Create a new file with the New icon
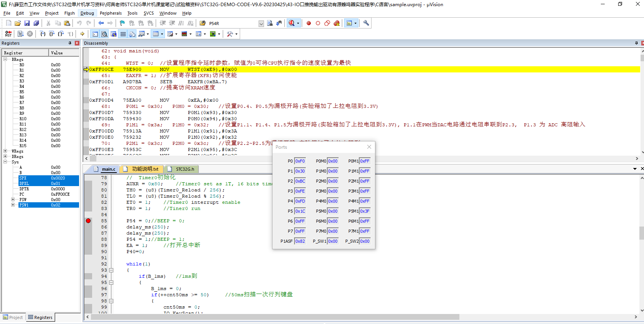Screen dimensions: 644x324 coord(8,23)
